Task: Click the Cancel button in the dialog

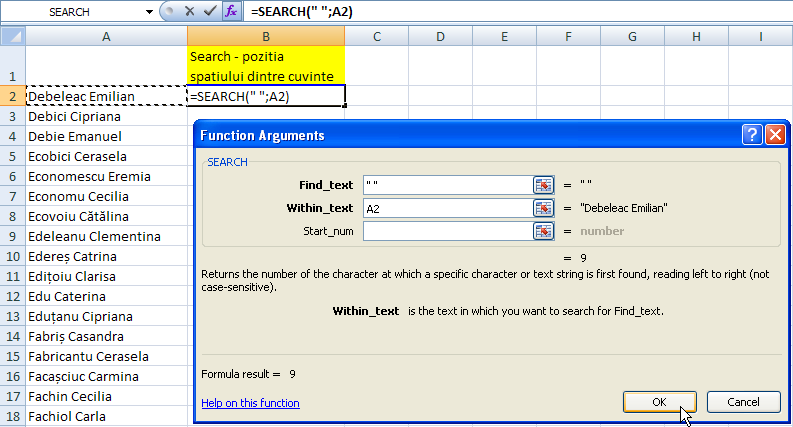Action: pos(743,402)
